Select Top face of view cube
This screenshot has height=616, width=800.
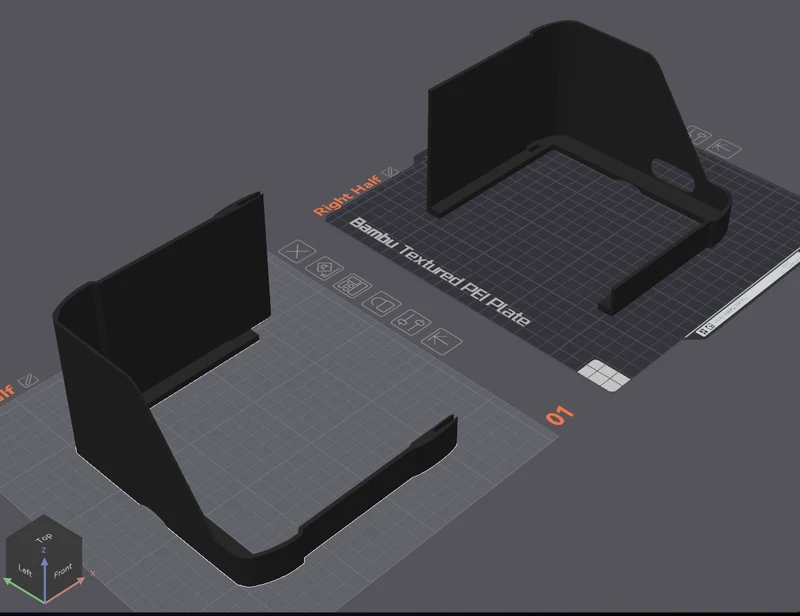point(44,537)
